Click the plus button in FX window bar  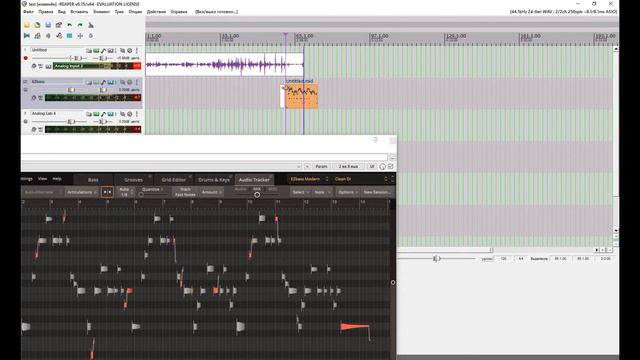tap(307, 167)
